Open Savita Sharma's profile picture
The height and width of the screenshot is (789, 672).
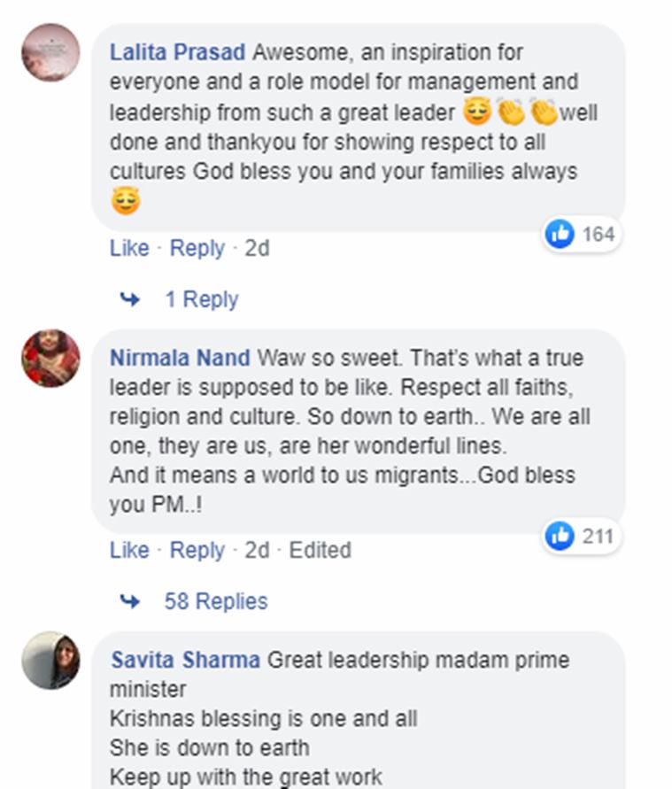50,660
